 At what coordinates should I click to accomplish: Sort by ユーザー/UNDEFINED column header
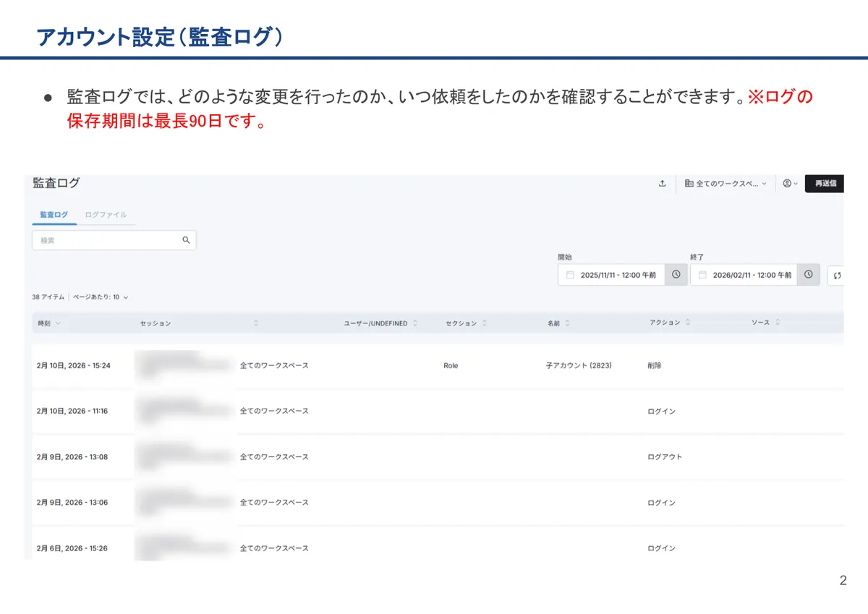coord(380,323)
